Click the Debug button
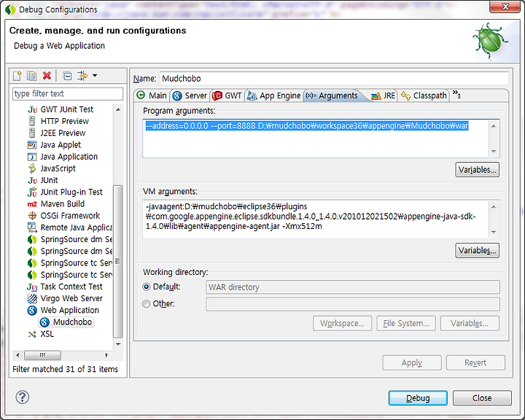The image size is (525, 420). 418,398
